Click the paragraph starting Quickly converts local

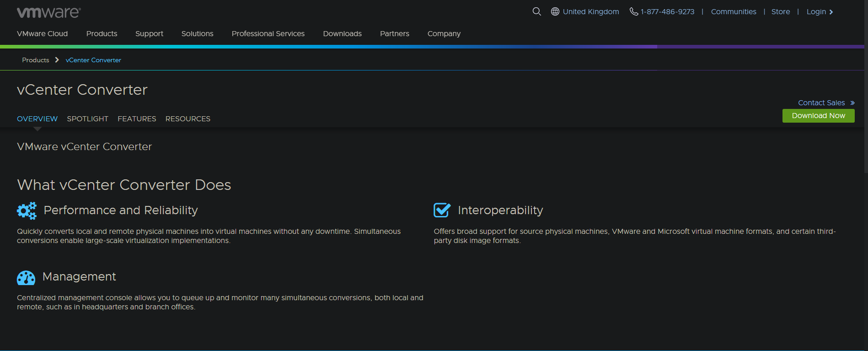point(209,236)
